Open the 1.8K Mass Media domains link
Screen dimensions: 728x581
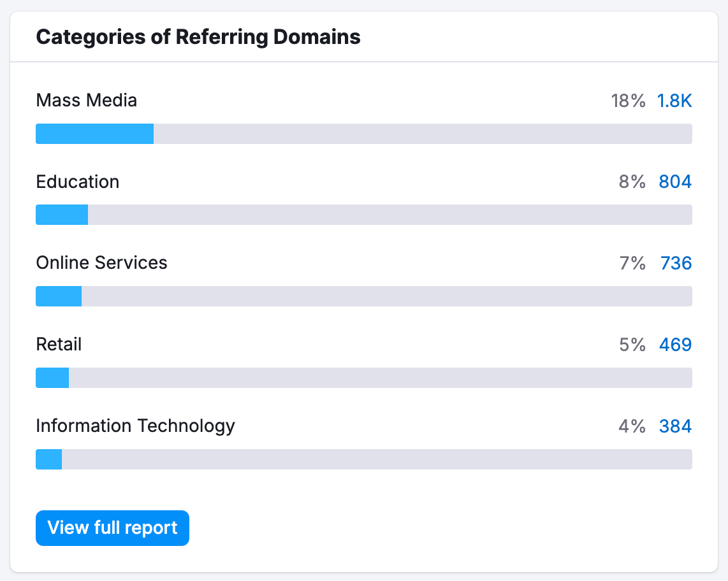click(x=674, y=100)
